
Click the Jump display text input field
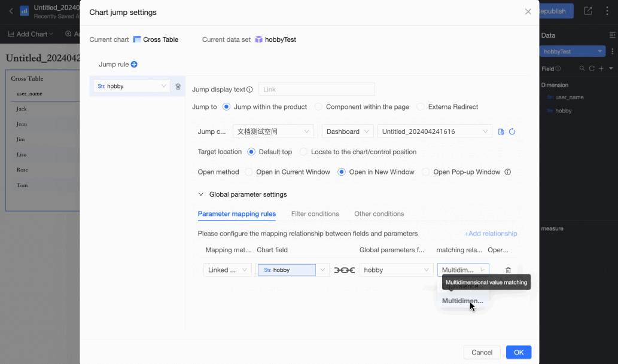316,90
